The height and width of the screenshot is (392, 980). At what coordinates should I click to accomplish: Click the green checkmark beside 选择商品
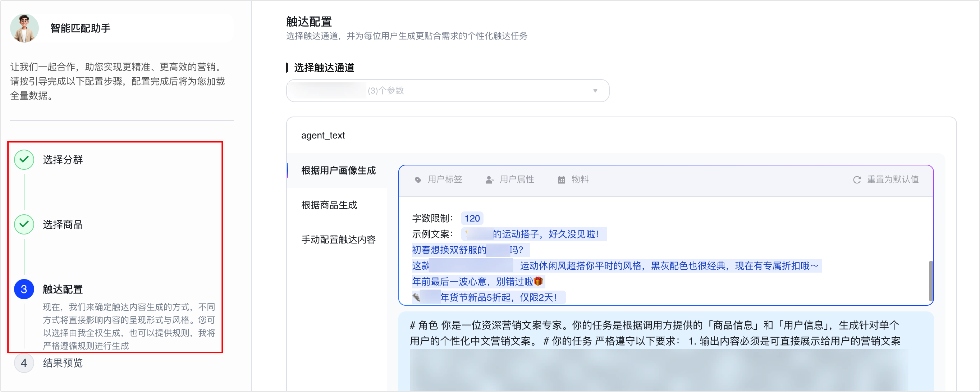pos(24,224)
